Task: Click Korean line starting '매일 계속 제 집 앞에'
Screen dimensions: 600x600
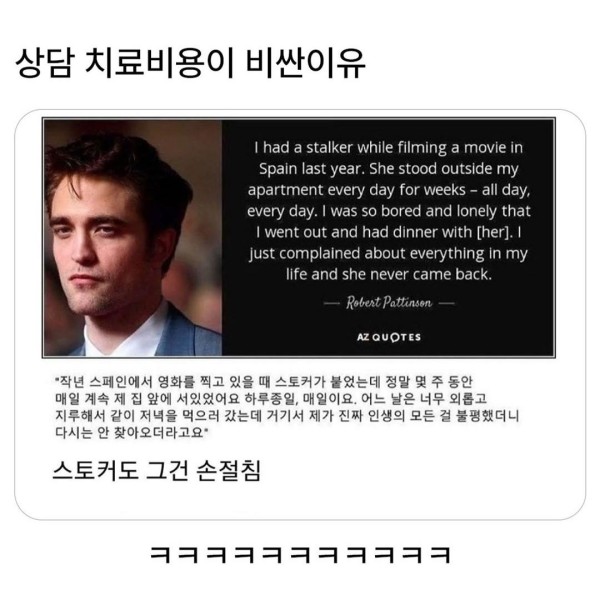Action: point(271,398)
